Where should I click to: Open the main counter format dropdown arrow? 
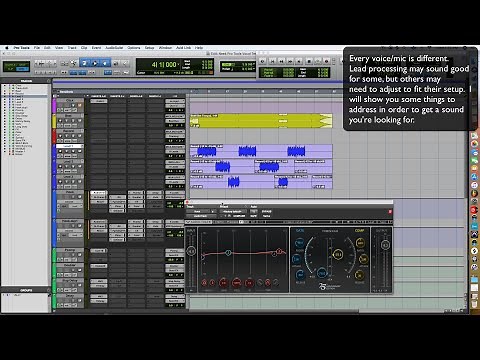pyautogui.click(x=178, y=64)
